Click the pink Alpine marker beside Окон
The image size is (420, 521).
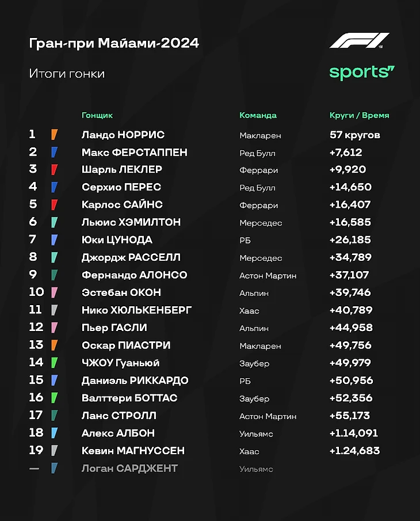pyautogui.click(x=54, y=292)
